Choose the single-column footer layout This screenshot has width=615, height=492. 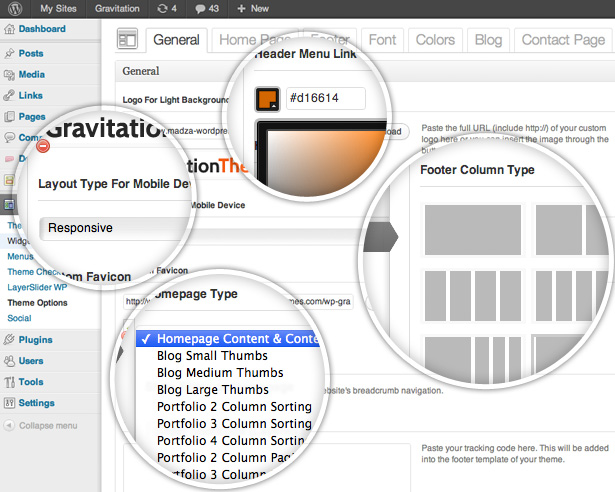click(x=473, y=230)
